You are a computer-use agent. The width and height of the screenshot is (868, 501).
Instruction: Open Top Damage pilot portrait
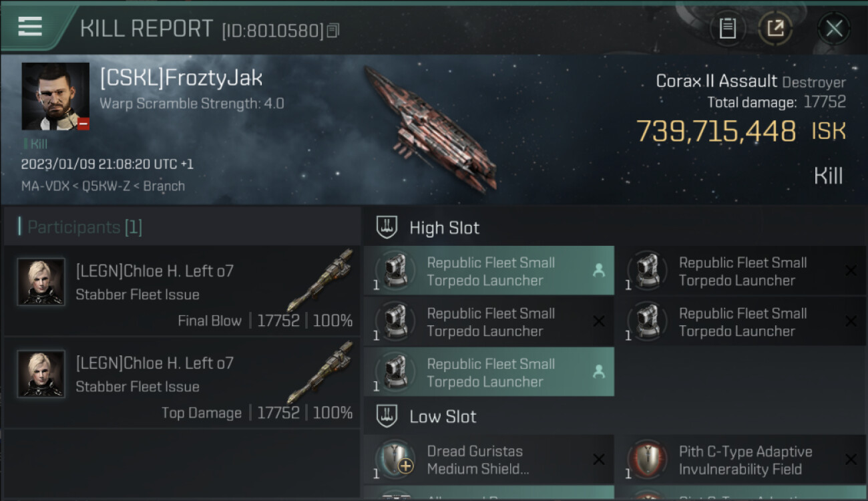click(x=41, y=374)
